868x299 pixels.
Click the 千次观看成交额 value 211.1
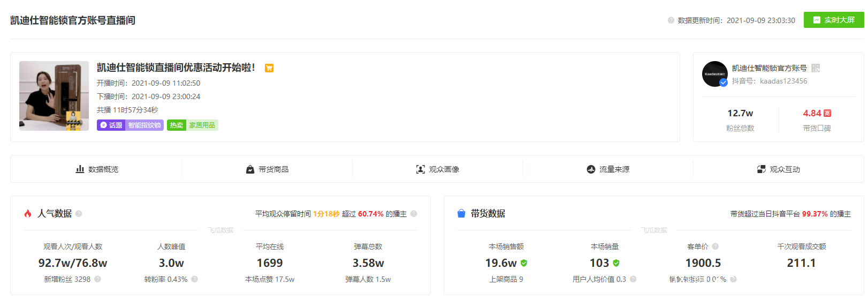point(801,263)
